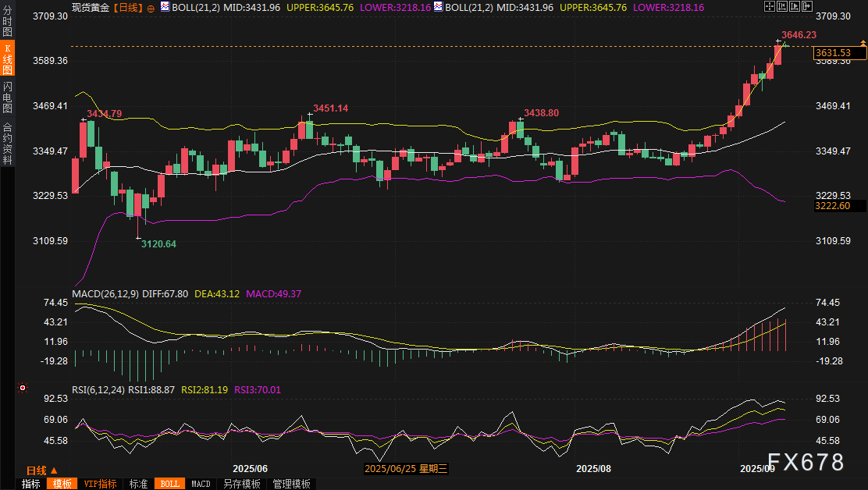Viewport: 868px width, 490px height.
Task: Switch to the 闪电图 side tab
Action: coord(7,97)
